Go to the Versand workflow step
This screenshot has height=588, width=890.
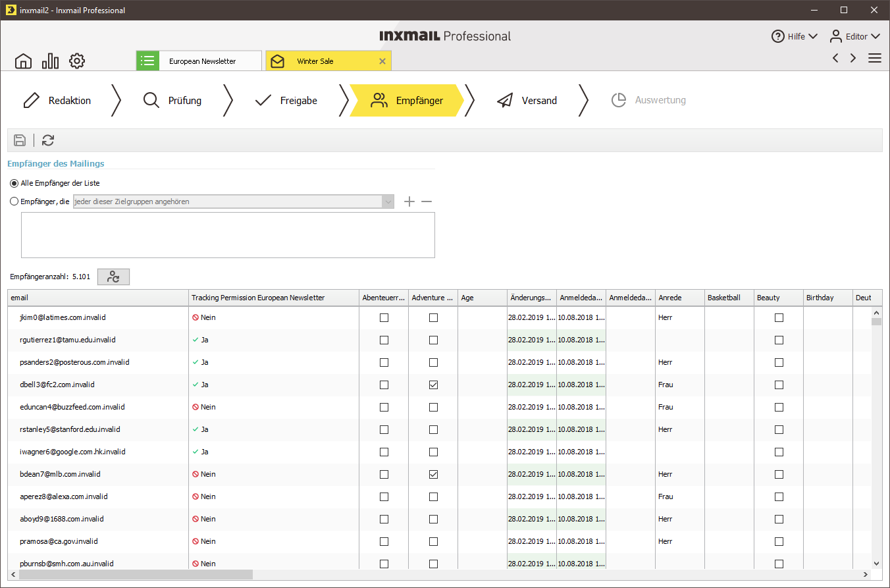(527, 101)
